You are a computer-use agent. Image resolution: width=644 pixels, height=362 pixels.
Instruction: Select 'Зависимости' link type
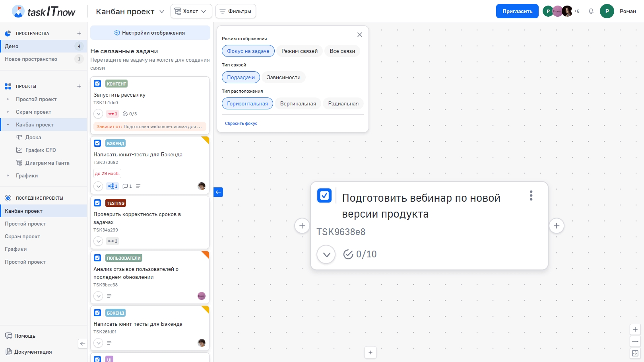tap(283, 77)
